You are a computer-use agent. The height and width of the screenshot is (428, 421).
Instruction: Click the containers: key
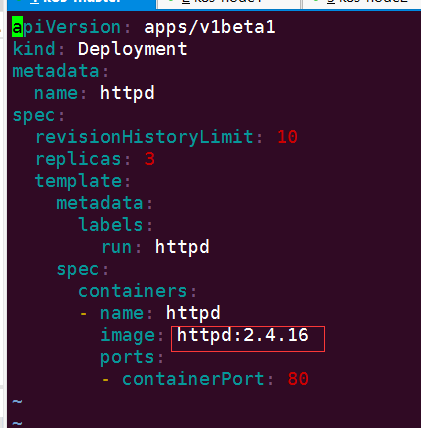click(137, 291)
